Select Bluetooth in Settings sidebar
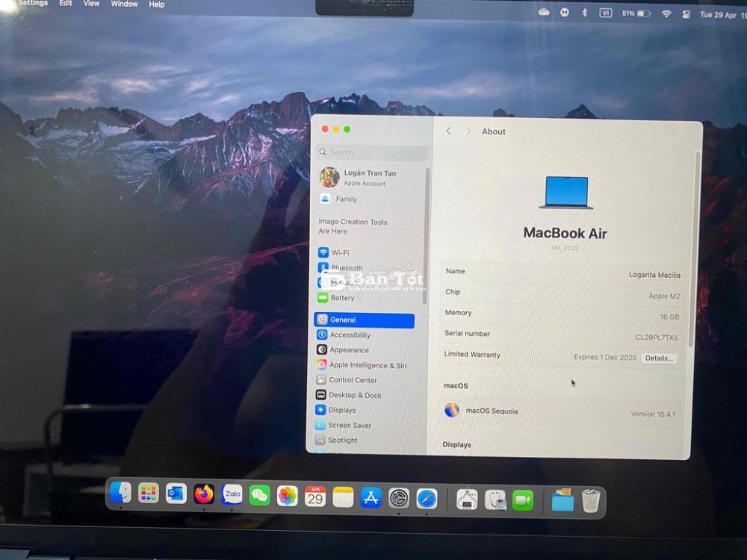This screenshot has width=747, height=560. coord(341,267)
